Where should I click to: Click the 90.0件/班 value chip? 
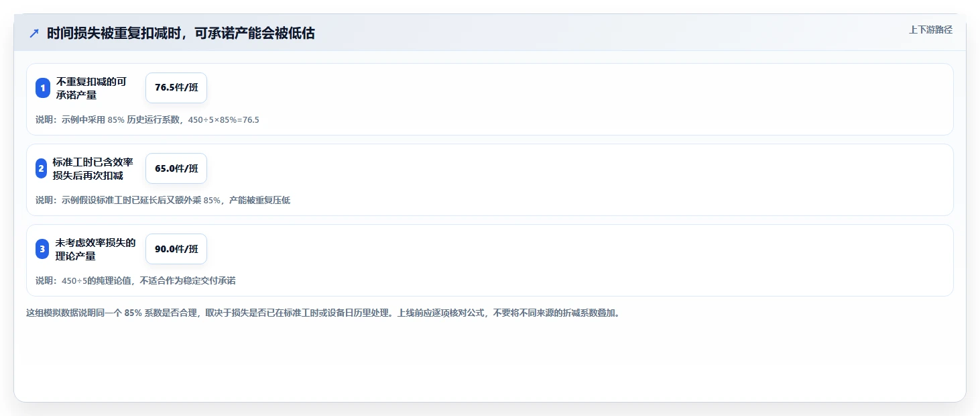click(176, 249)
